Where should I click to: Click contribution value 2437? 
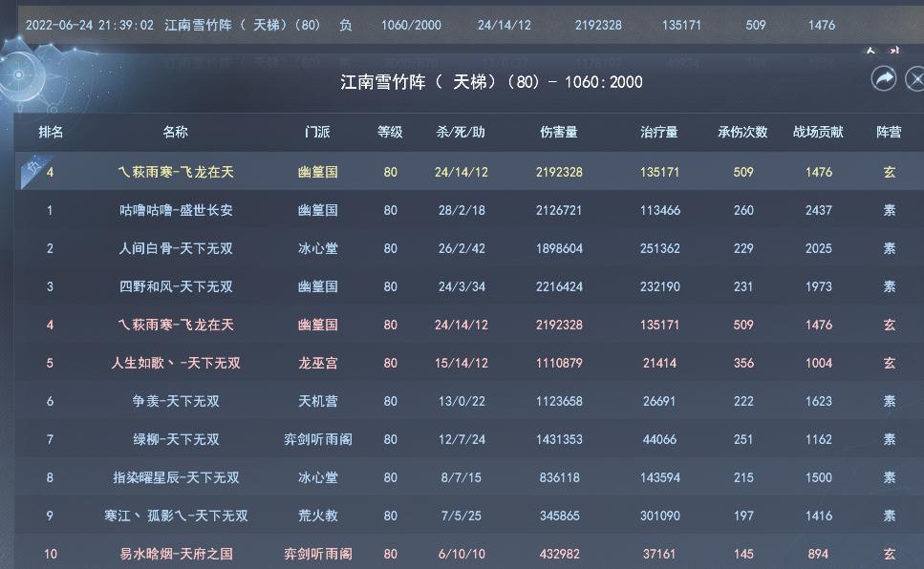click(x=819, y=210)
